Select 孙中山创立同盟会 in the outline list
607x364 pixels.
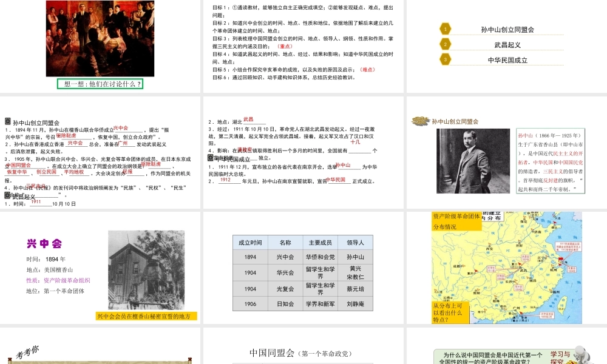click(x=507, y=29)
